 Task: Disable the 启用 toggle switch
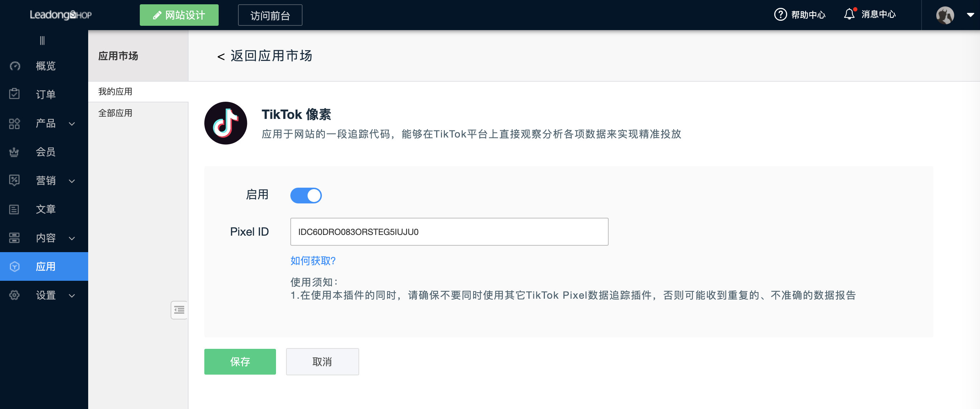(x=306, y=196)
